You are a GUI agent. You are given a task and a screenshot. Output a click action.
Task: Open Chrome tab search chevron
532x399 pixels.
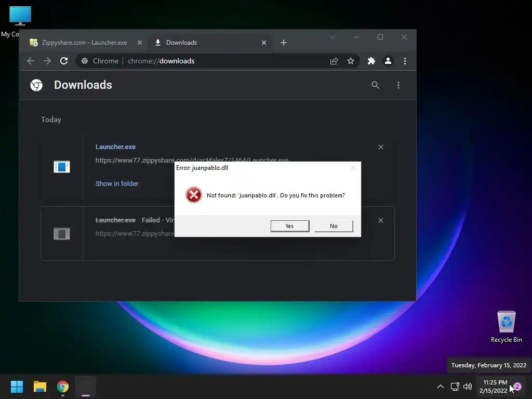[332, 37]
